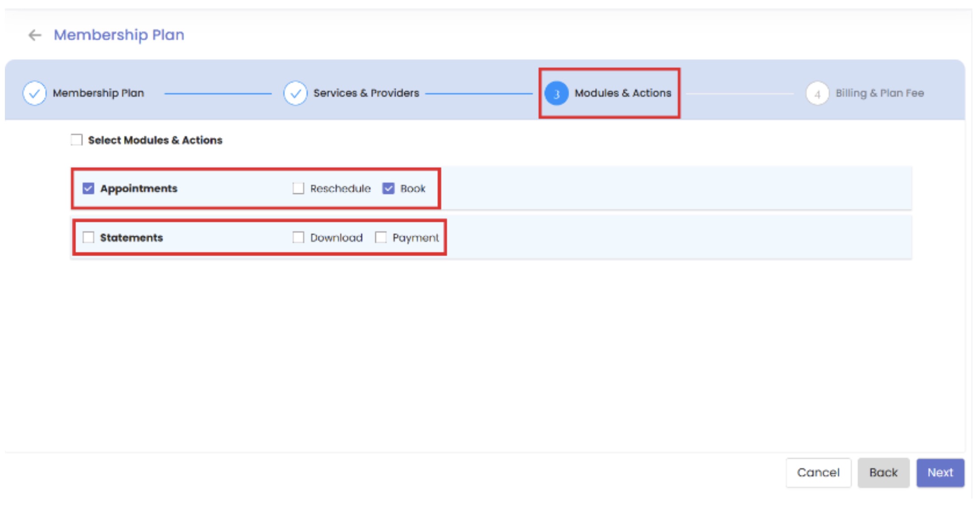The height and width of the screenshot is (507, 980).
Task: Uncheck the Book action checkbox
Action: (388, 188)
